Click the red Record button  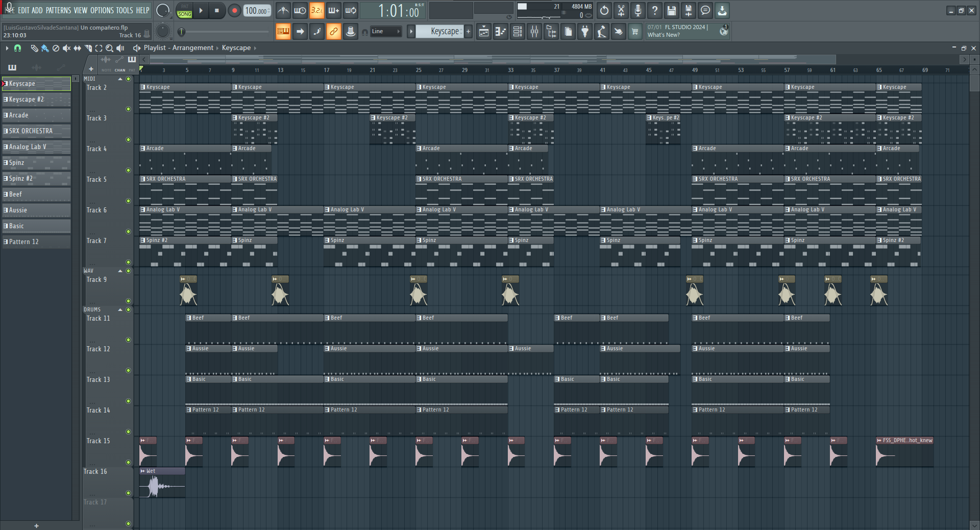click(234, 11)
